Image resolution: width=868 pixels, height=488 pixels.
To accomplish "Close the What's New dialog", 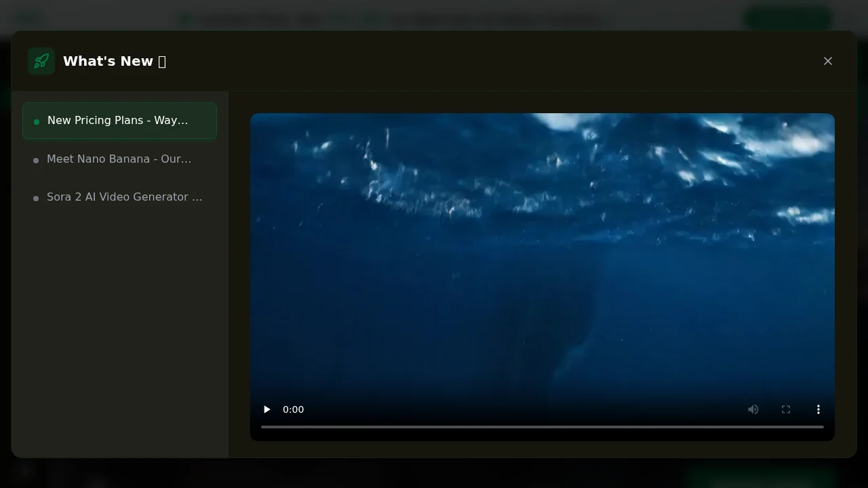I will point(827,61).
